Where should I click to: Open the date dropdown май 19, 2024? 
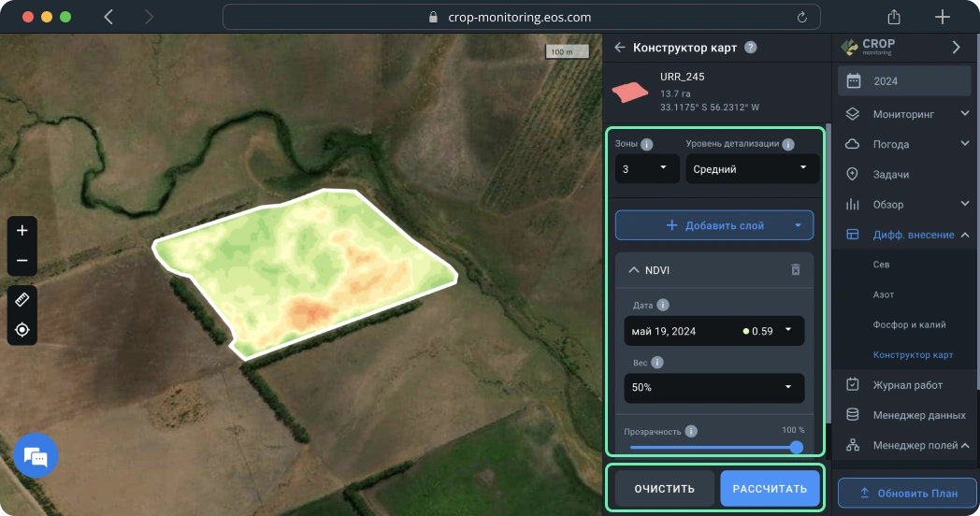click(x=713, y=331)
